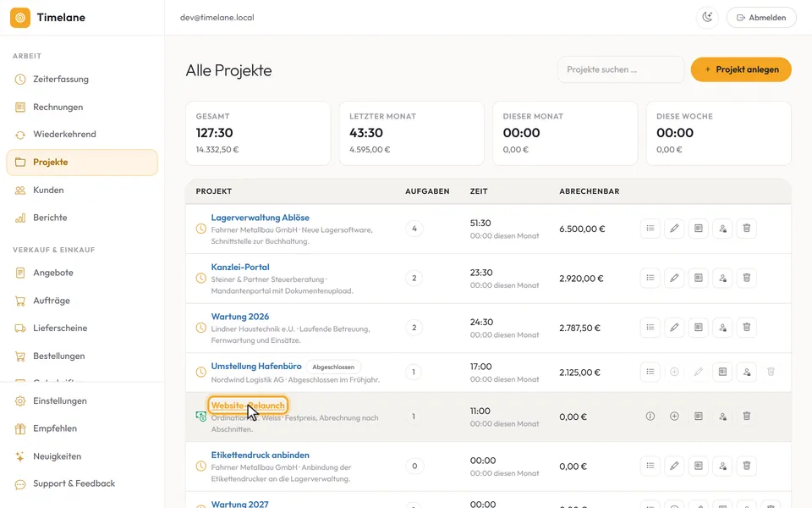Screen dimensions: 812x508
Task: Open Zeiterfassung in the sidebar
Action: (x=82, y=80)
